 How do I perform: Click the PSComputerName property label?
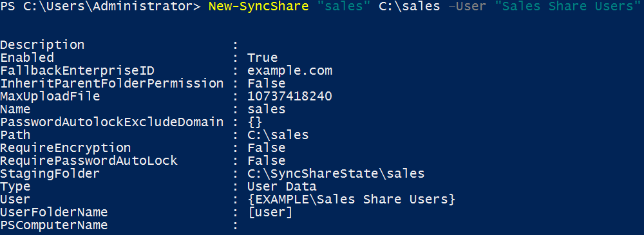(x=54, y=225)
